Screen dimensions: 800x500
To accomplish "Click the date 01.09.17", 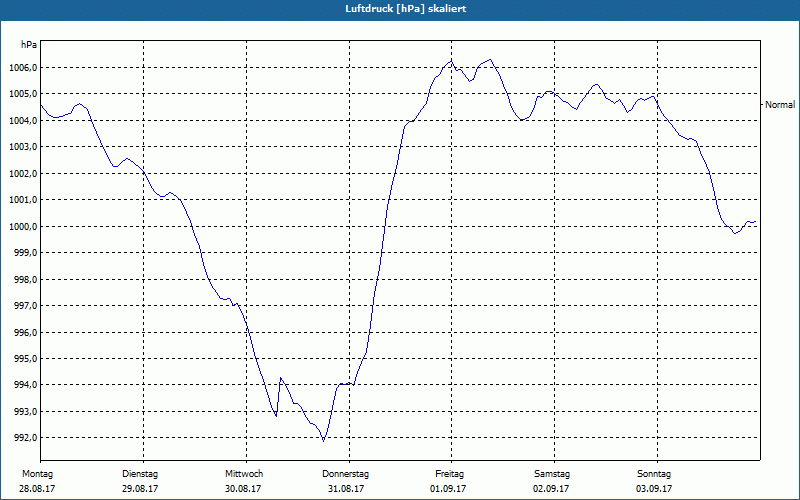I will (x=448, y=489).
